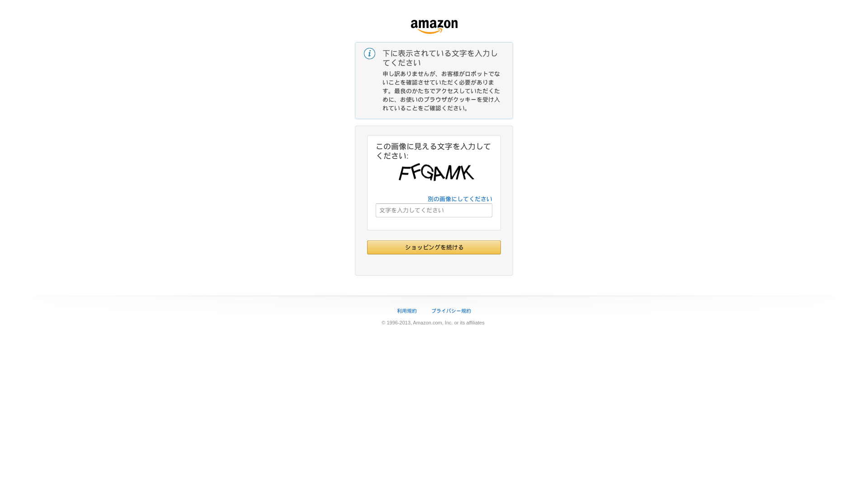Click the 1996-2013 year in footer

tap(399, 323)
